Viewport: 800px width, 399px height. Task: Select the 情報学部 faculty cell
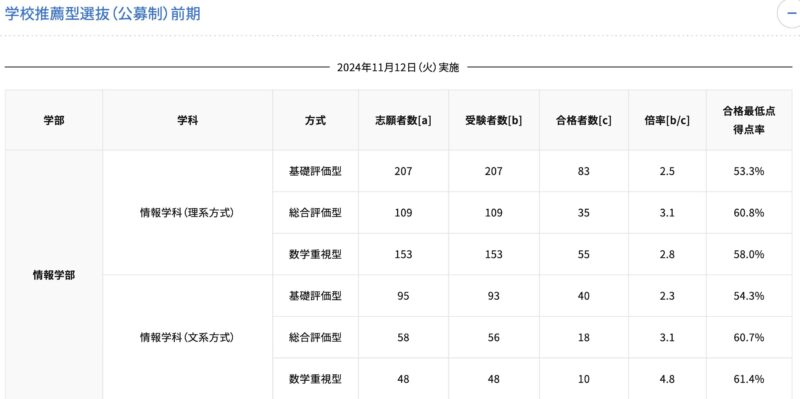(x=54, y=276)
